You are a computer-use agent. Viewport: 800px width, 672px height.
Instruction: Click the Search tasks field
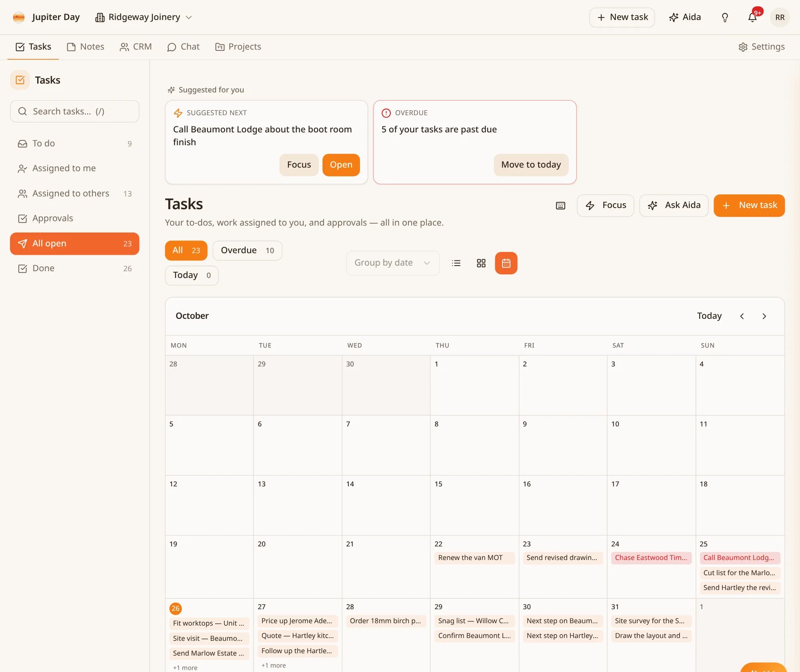coord(74,112)
